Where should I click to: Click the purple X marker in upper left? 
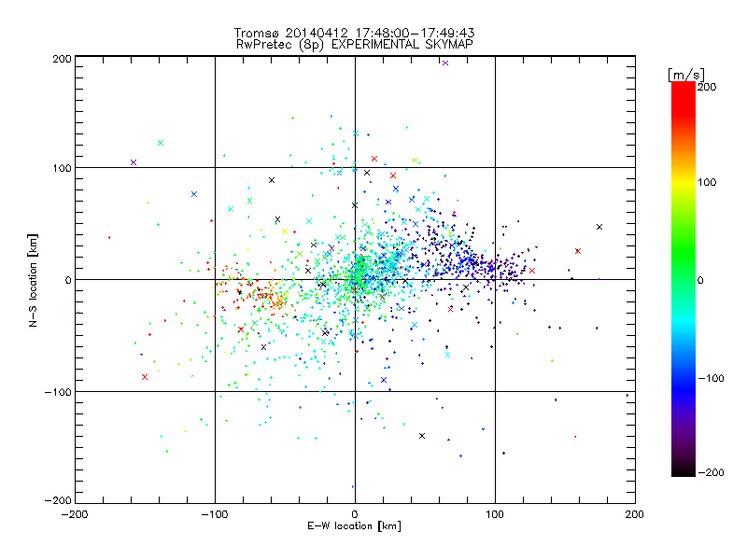[134, 162]
